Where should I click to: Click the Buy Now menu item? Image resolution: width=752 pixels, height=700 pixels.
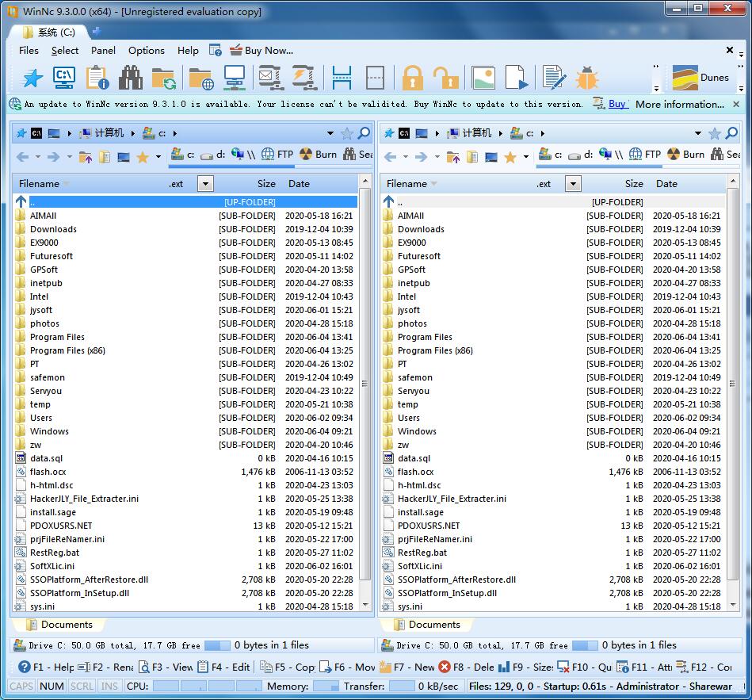coord(261,51)
